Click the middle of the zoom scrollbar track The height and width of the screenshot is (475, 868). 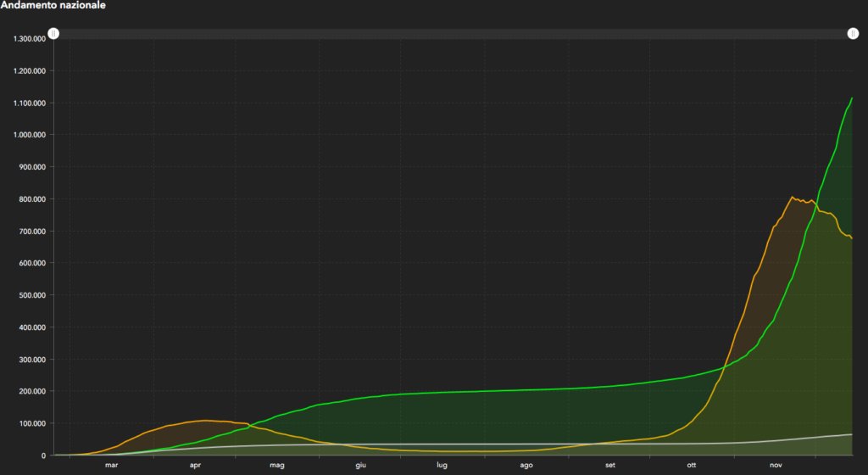453,34
